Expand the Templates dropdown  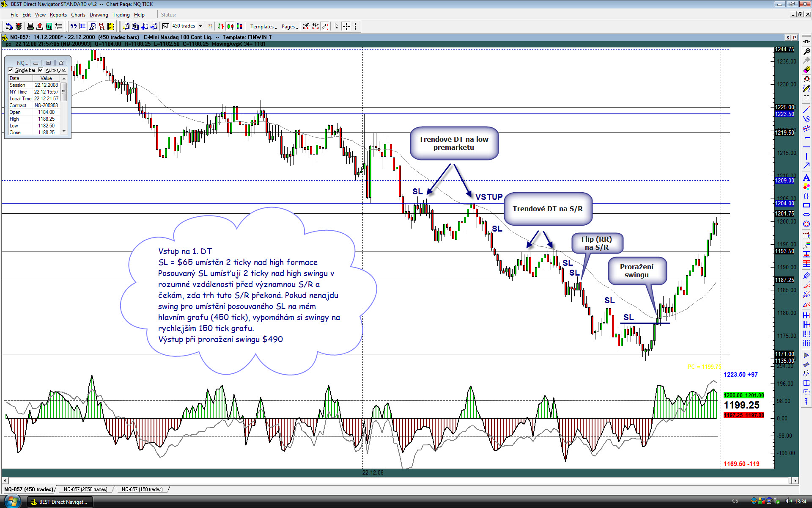[x=263, y=27]
